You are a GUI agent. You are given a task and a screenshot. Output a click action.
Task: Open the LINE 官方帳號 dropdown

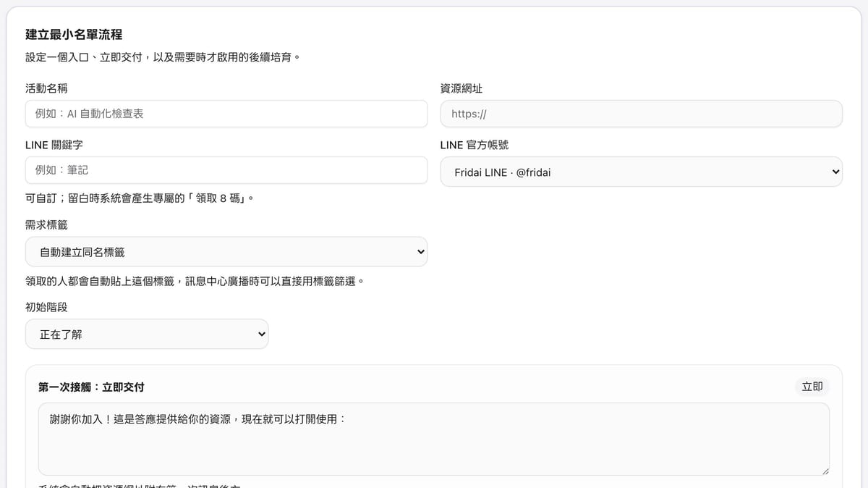641,172
